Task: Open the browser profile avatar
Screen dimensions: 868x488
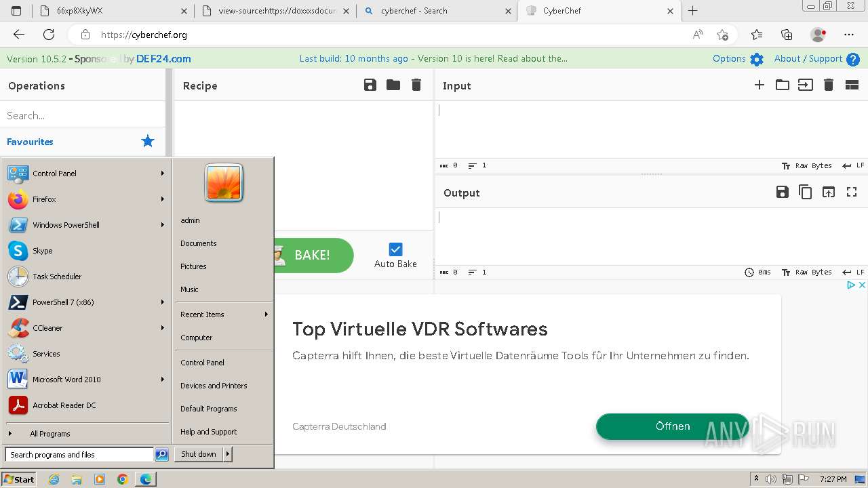Action: (818, 35)
